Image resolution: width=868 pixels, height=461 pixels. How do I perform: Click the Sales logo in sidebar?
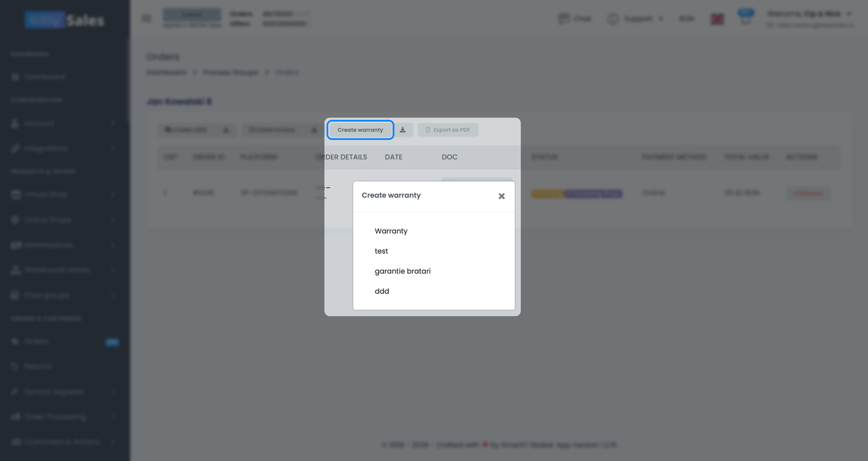[65, 20]
